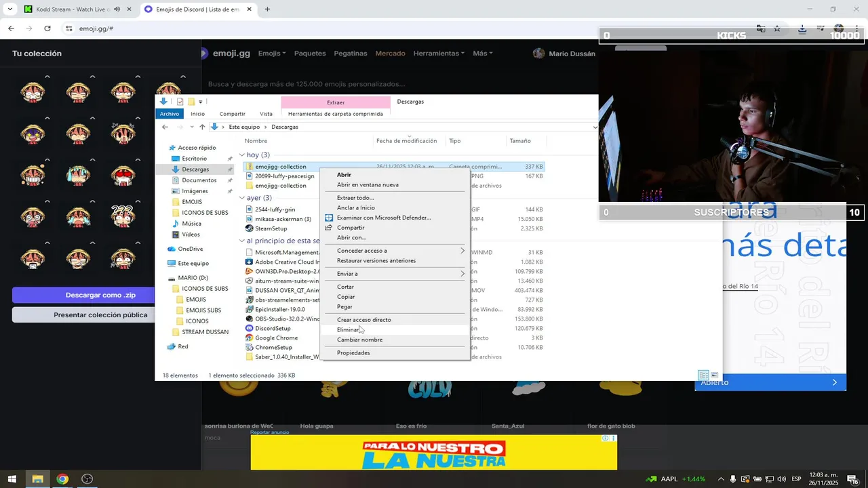Click the Luffy question-marks emoji
This screenshot has width=868, height=488.
pyautogui.click(x=123, y=216)
